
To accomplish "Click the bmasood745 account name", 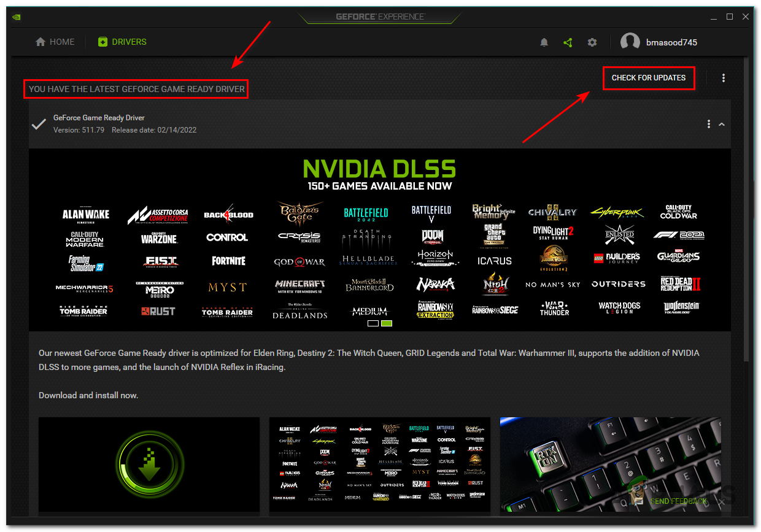I will pyautogui.click(x=671, y=42).
